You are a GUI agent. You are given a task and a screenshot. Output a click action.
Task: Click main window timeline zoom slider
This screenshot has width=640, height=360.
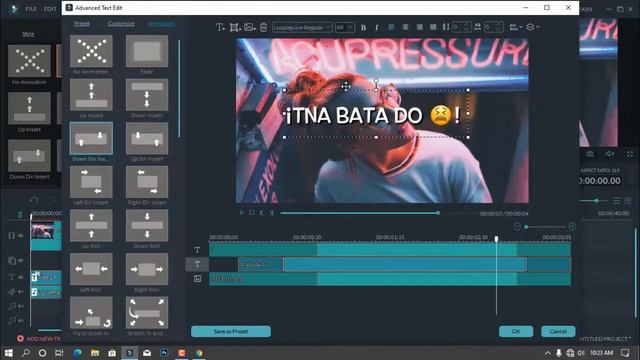[594, 201]
